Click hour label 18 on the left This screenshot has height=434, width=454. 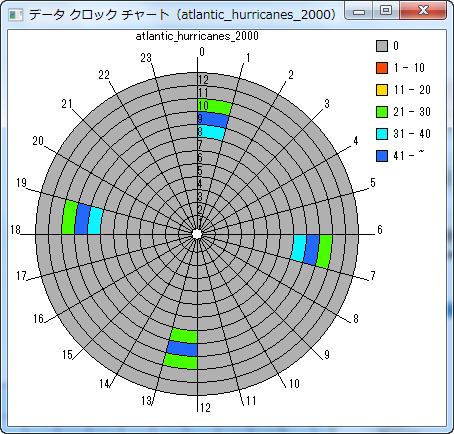15,230
